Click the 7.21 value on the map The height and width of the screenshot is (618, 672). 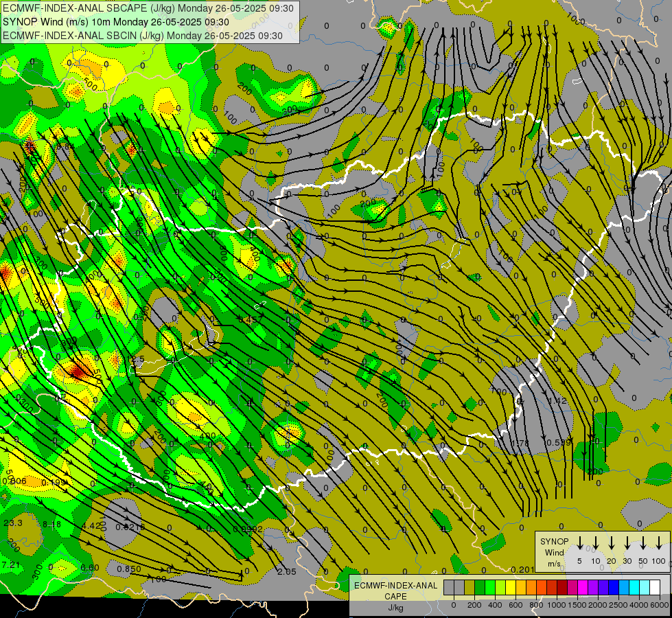11,565
